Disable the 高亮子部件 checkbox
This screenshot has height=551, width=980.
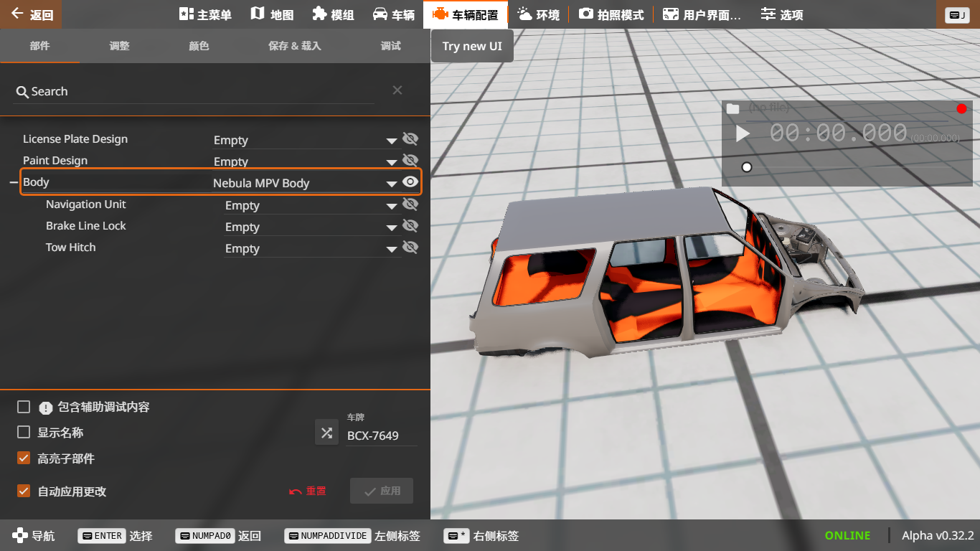pos(24,458)
